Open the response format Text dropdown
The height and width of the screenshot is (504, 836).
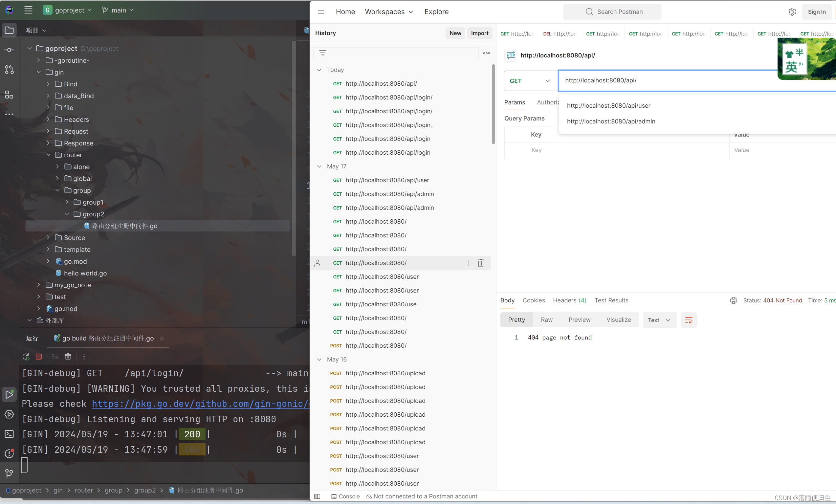[659, 320]
